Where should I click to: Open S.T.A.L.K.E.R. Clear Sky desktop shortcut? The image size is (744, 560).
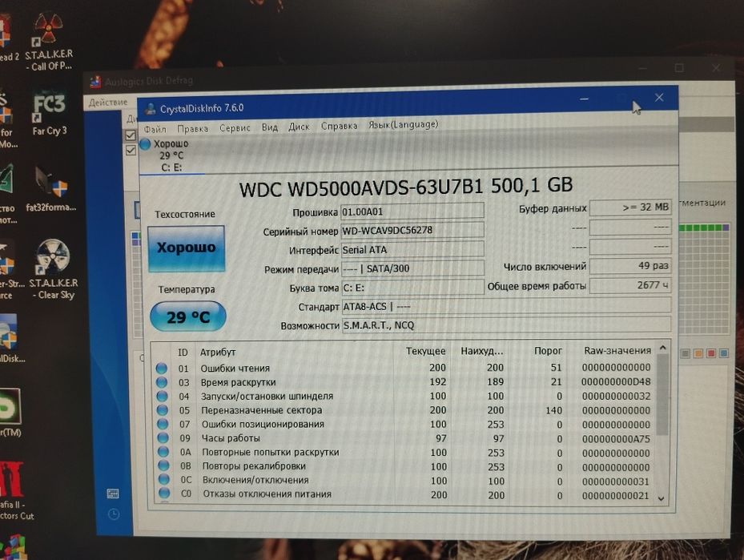tap(52, 269)
